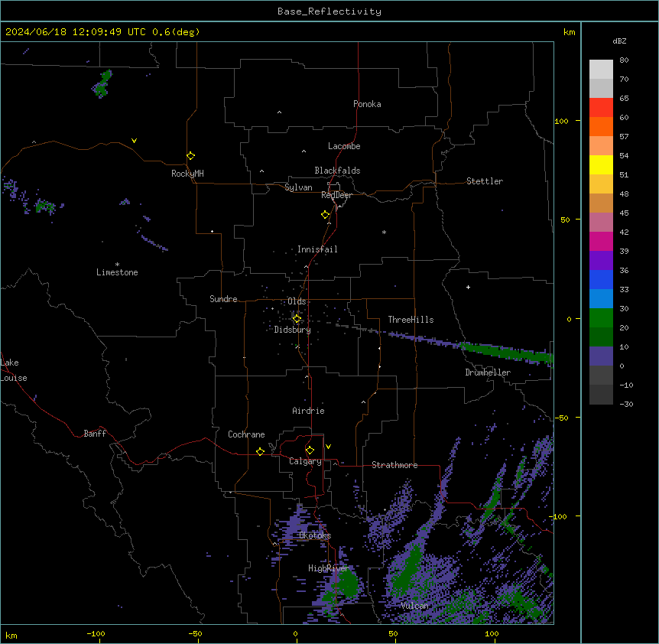Viewport: 659px width, 644px height.
Task: Click the Olds city label
Action: (297, 301)
